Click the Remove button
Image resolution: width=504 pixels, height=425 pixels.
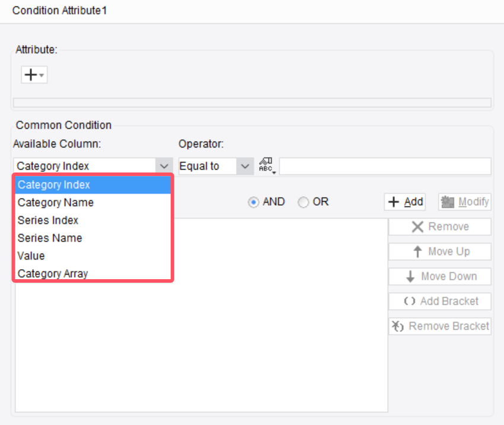click(x=440, y=227)
